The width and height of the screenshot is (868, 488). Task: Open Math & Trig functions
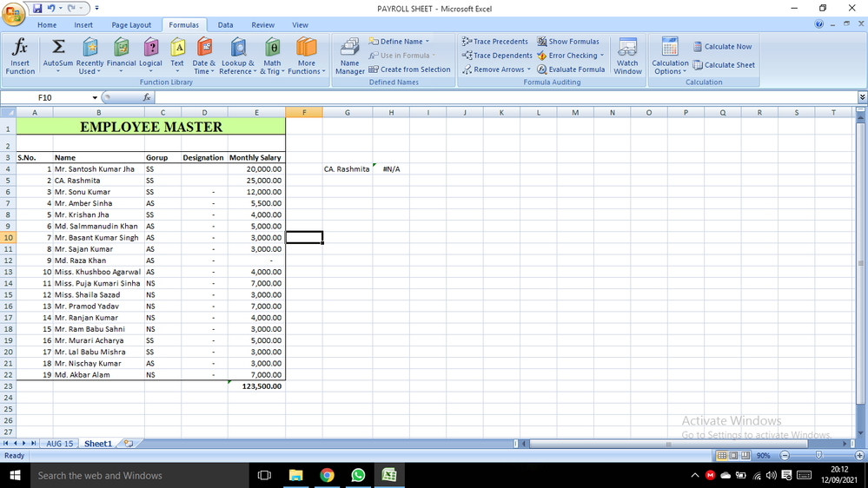coord(272,56)
